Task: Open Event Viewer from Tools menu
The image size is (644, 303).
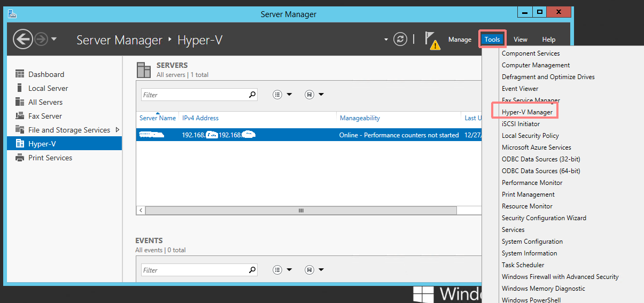Action: click(520, 89)
